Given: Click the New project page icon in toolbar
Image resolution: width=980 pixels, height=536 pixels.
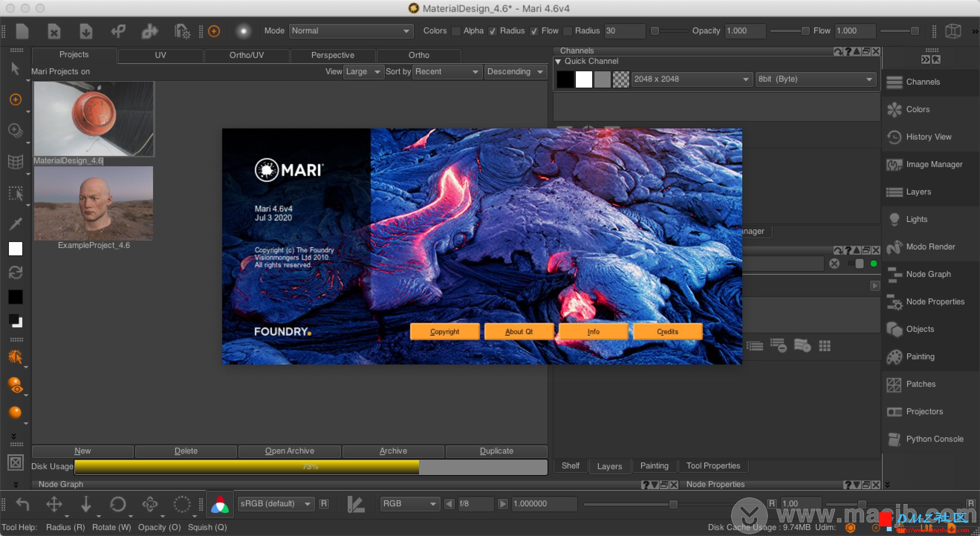Looking at the screenshot, I should [22, 31].
